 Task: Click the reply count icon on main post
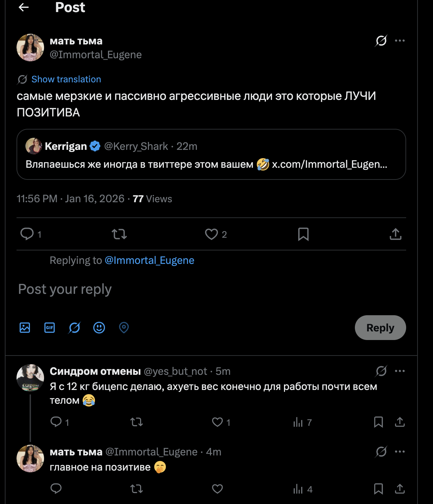tap(27, 234)
